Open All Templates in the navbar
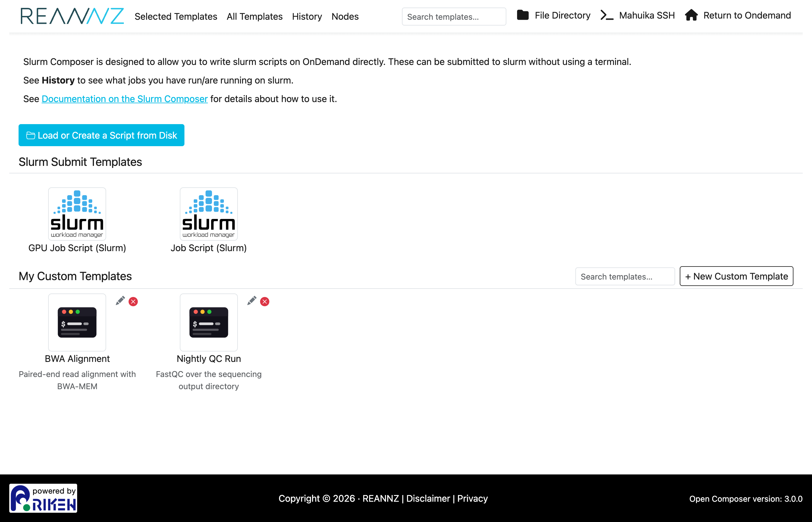Image resolution: width=812 pixels, height=522 pixels. [255, 16]
